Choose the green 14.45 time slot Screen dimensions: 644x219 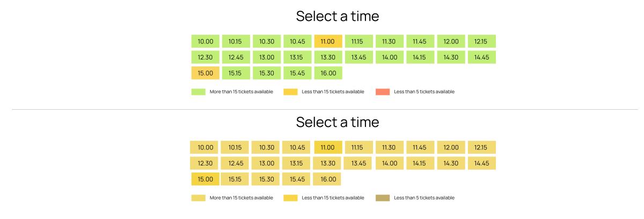[481, 57]
